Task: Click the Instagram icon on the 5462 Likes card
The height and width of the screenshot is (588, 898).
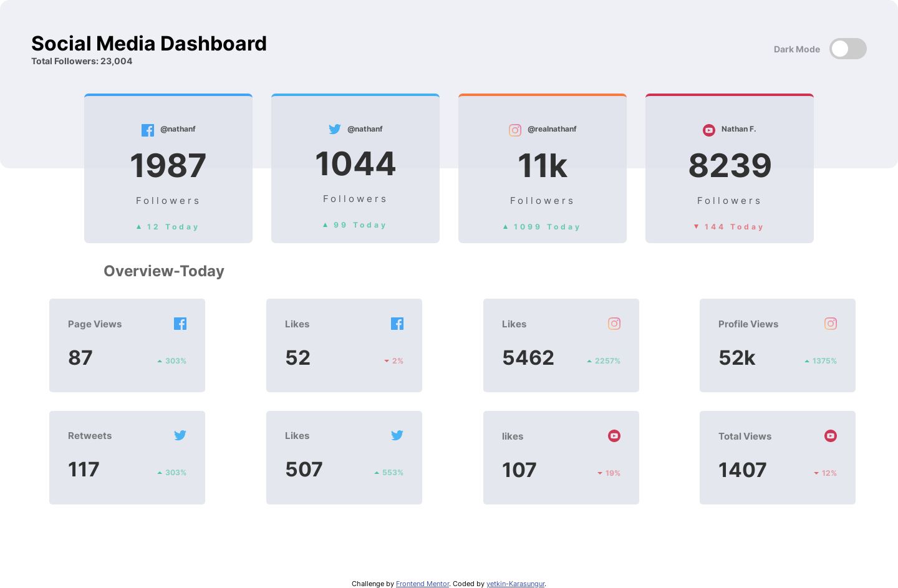Action: click(x=614, y=324)
